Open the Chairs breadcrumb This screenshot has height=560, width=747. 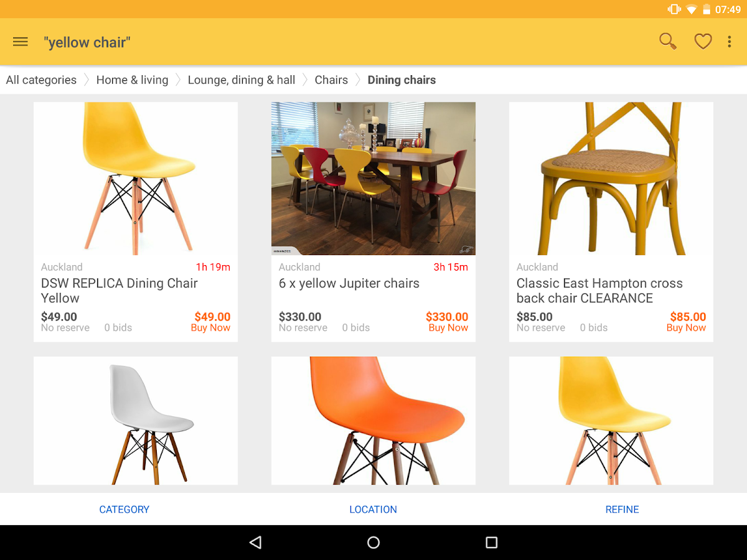pos(331,80)
